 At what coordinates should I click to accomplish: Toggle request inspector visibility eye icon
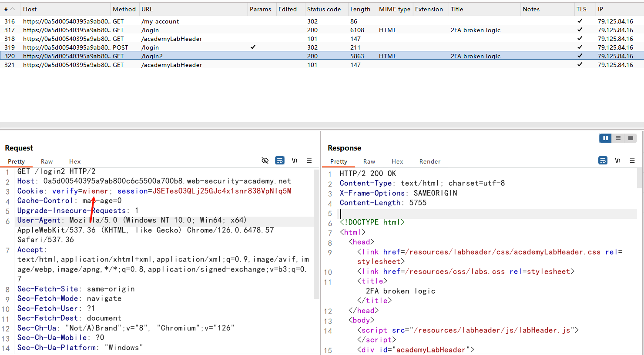(x=265, y=161)
